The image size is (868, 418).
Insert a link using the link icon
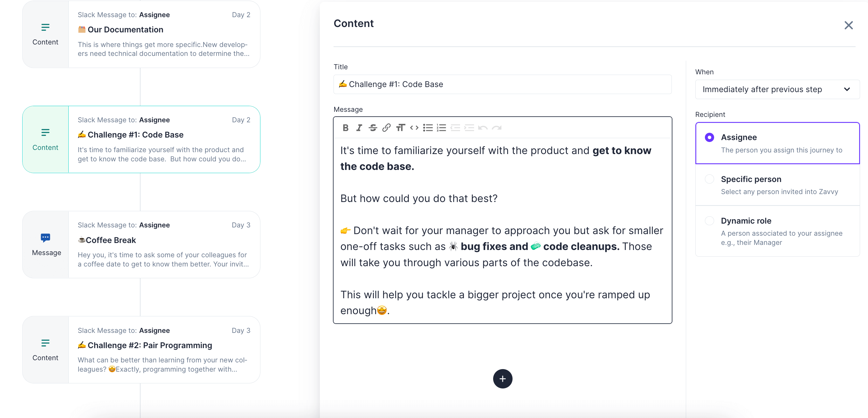[387, 128]
